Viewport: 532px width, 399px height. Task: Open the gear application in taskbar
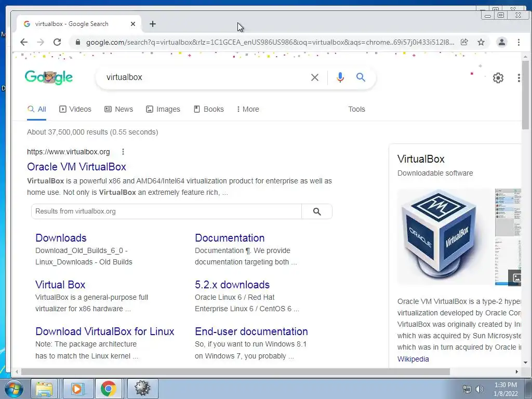pyautogui.click(x=142, y=389)
